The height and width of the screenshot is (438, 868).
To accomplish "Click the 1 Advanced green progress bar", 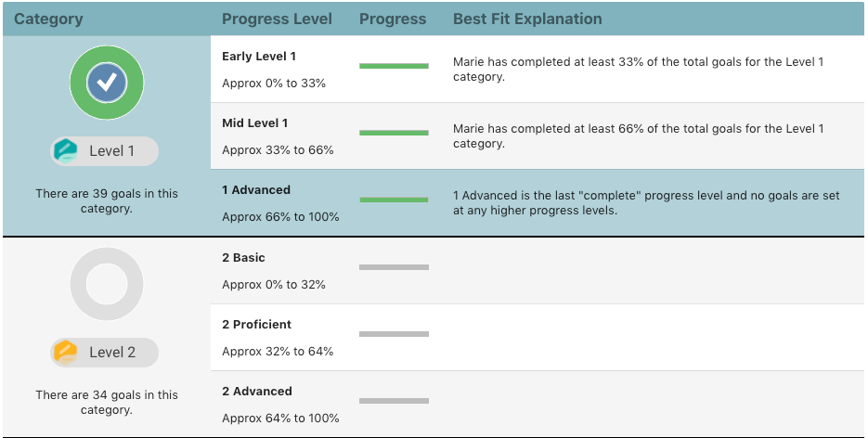I will coord(394,200).
